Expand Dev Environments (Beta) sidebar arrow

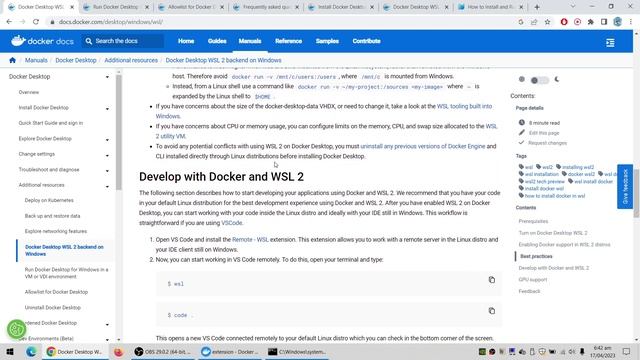(x=107, y=339)
